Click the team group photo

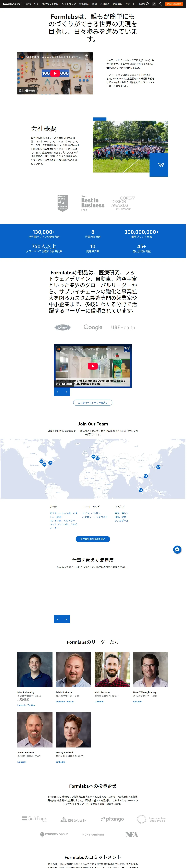(130, 147)
